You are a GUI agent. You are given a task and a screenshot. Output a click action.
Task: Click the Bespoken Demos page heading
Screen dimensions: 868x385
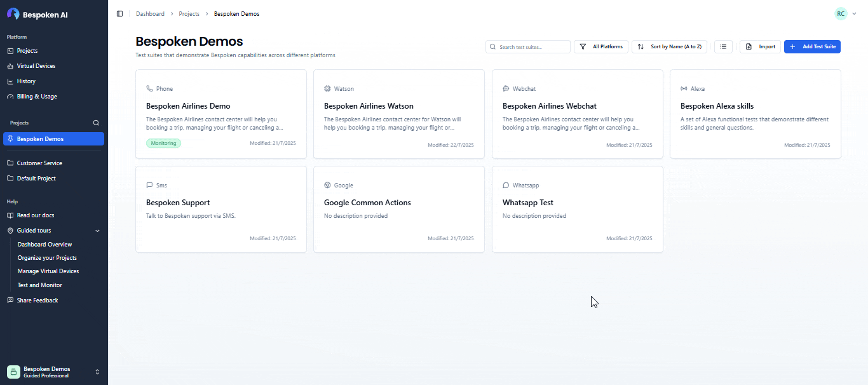189,41
